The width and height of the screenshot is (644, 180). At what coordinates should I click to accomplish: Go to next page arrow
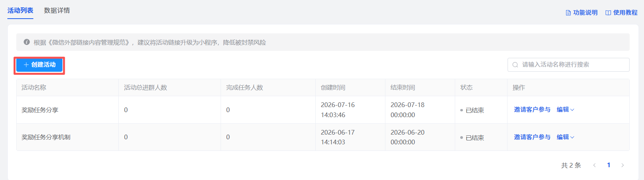pos(623,165)
